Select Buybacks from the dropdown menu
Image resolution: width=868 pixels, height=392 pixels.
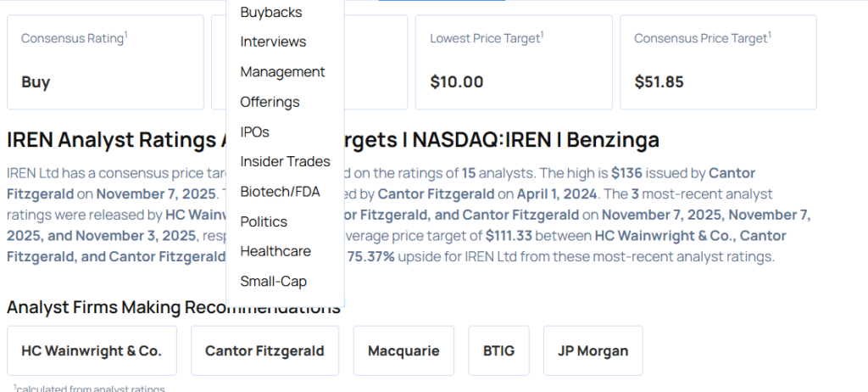coord(270,12)
